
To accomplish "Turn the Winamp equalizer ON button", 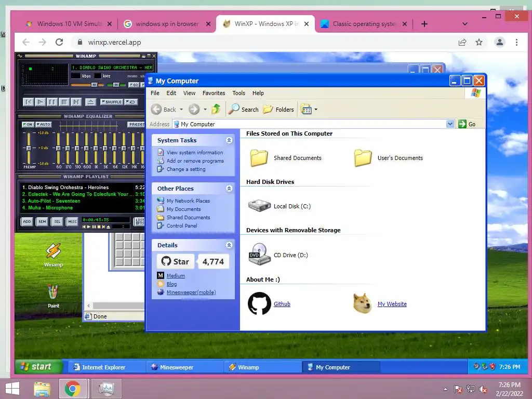I will click(29, 124).
